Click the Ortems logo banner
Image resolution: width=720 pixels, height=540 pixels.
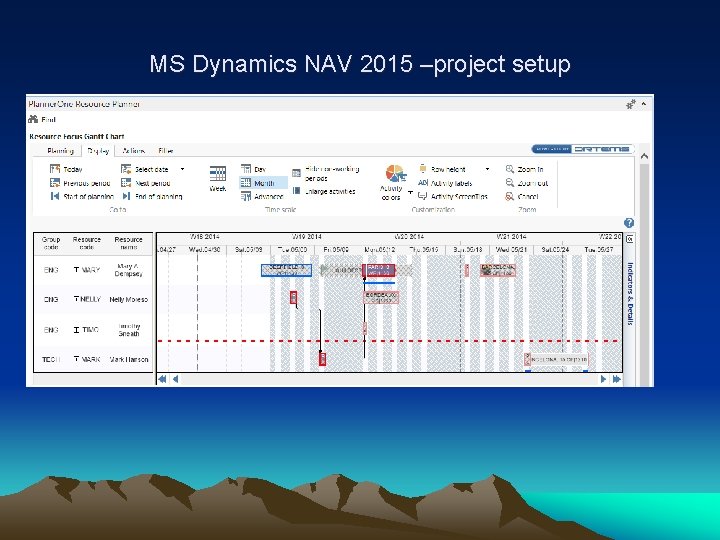click(582, 149)
